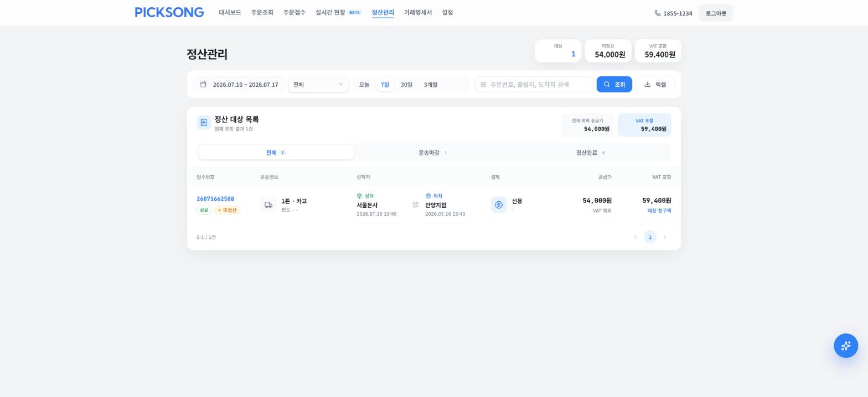Click the floating AI assistant sparkle button
This screenshot has height=397, width=868.
pos(845,346)
